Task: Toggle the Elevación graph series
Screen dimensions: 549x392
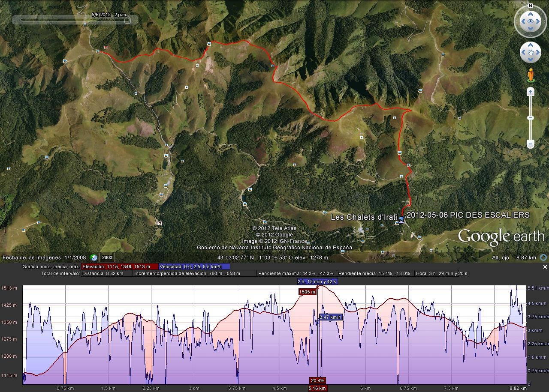Action: click(116, 266)
